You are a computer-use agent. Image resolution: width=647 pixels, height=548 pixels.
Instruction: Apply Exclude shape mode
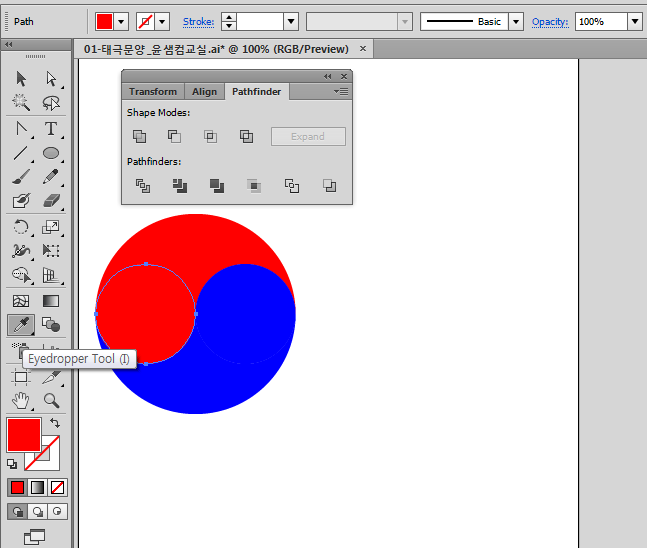pyautogui.click(x=246, y=136)
